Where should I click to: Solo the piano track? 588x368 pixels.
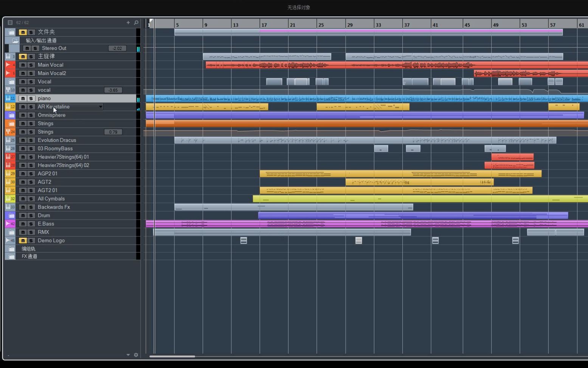[31, 98]
